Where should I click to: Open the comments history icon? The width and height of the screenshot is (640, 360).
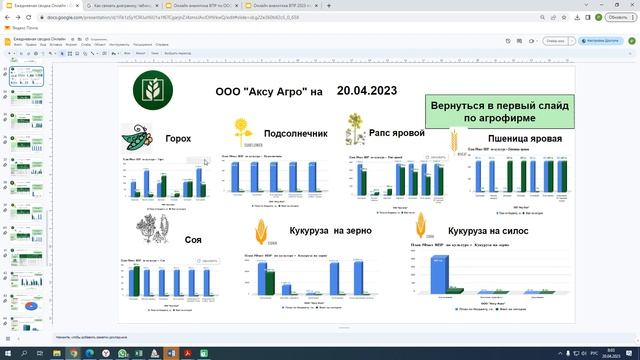pyautogui.click(x=519, y=41)
